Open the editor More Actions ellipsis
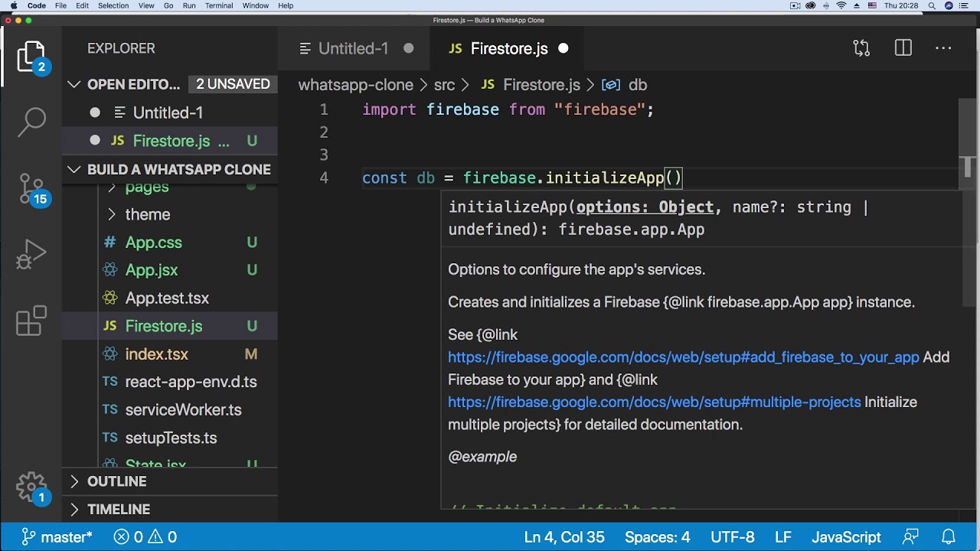980x551 pixels. pos(943,48)
